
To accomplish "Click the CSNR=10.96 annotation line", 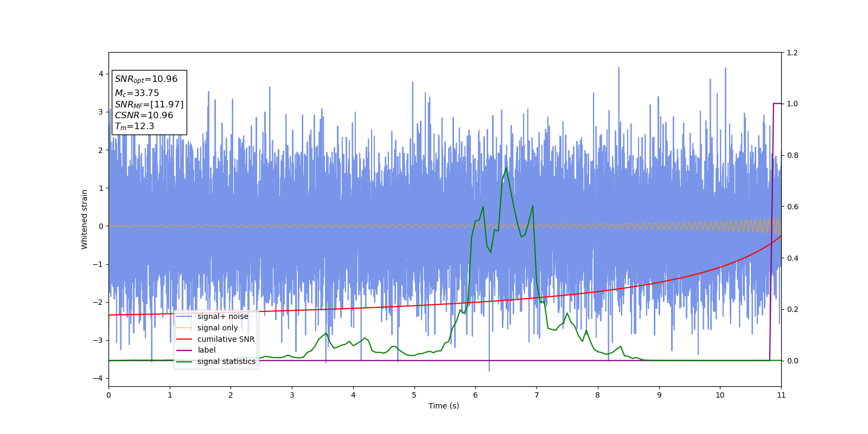I will [x=144, y=115].
